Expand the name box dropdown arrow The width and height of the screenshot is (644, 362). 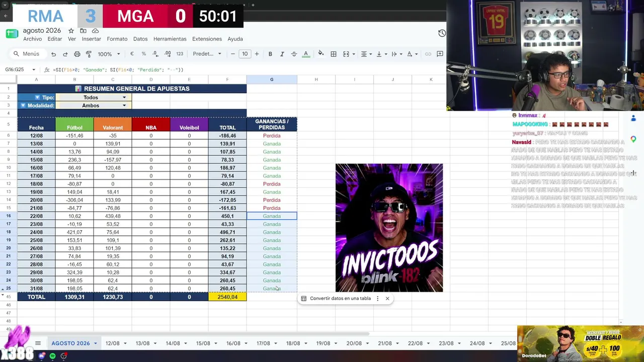(x=34, y=70)
